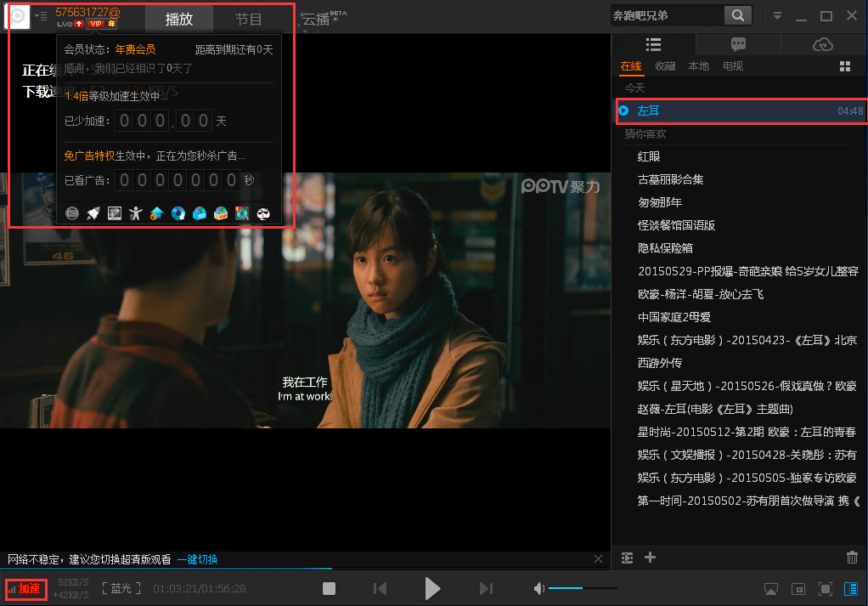Click the 奔跑吧兄弟 search field
Image resolution: width=868 pixels, height=606 pixels.
tap(668, 15)
